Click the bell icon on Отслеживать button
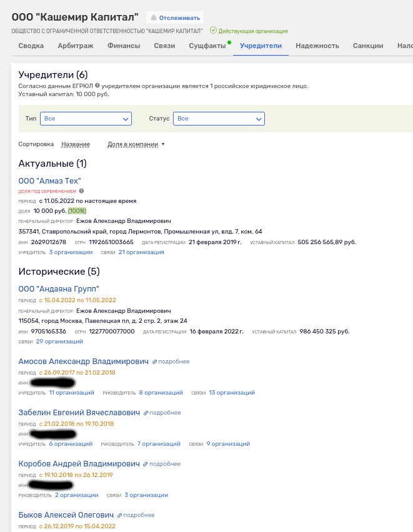This screenshot has height=532, width=413. click(x=154, y=17)
